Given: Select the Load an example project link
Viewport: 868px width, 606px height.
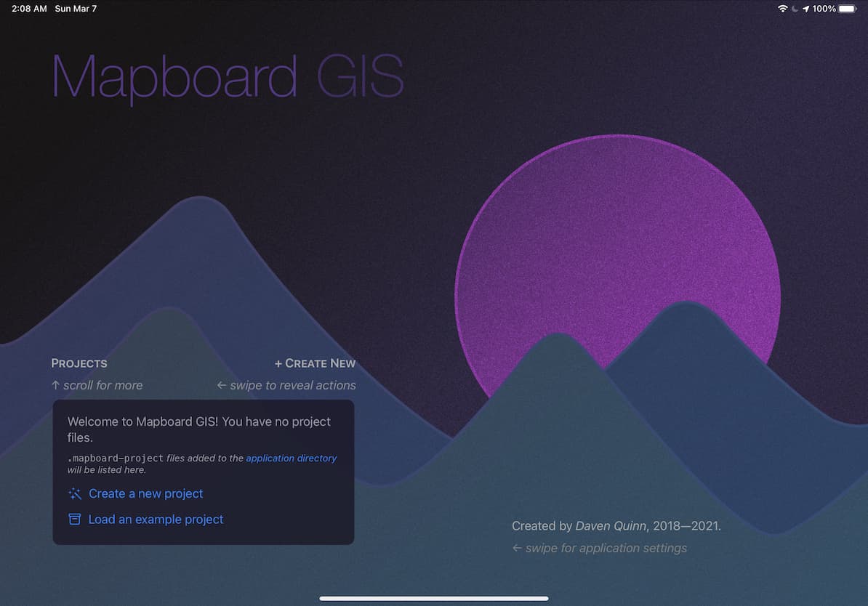Looking at the screenshot, I should click(x=156, y=520).
